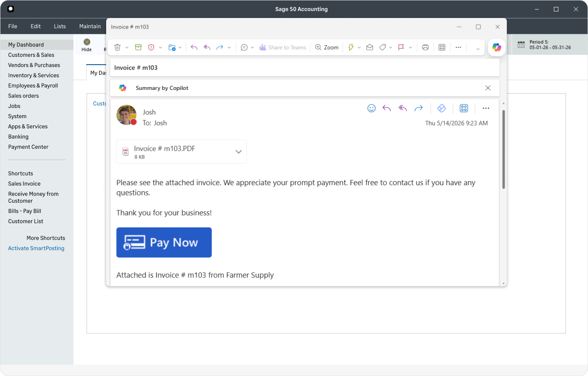Expand the Flag options dropdown arrow

pos(410,47)
